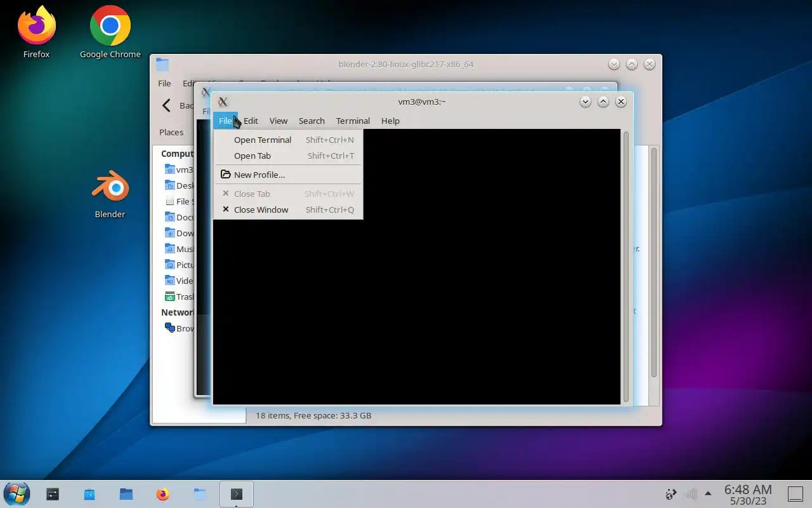Click the Firefox icon in the taskbar

[163, 493]
